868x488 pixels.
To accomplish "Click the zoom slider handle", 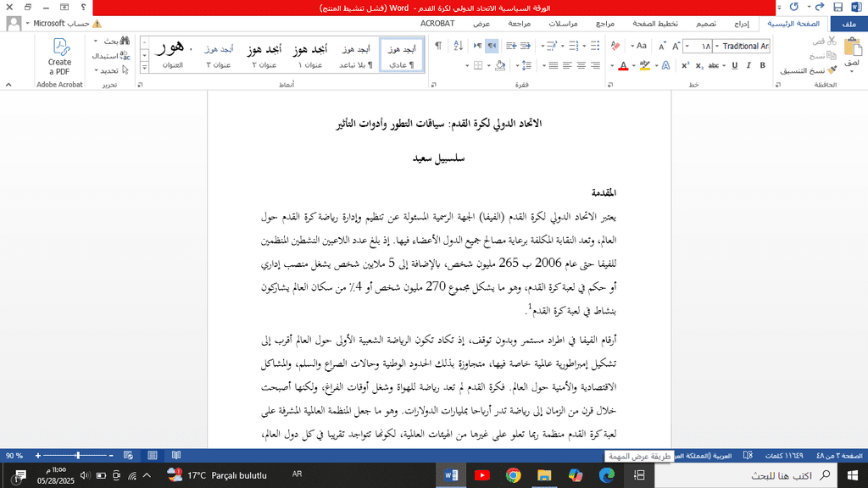I will click(x=78, y=455).
